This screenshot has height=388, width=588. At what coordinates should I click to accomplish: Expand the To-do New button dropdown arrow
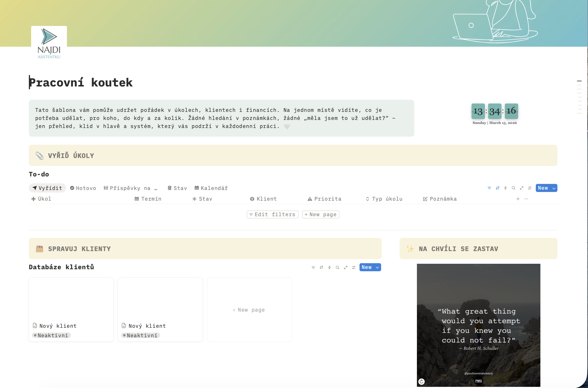click(554, 188)
